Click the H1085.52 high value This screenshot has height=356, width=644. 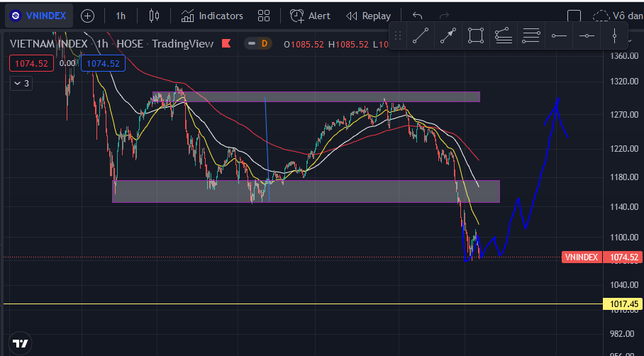click(x=349, y=45)
